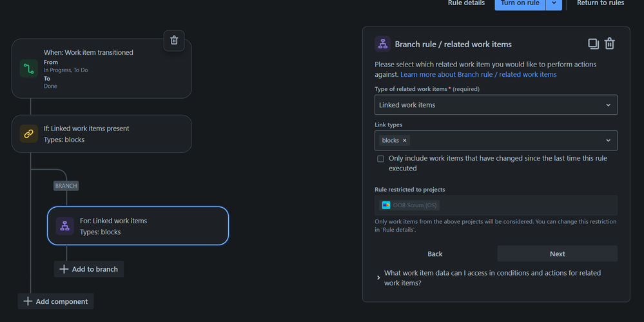The image size is (644, 322).
Task: Open the Rule details tab
Action: click(x=466, y=3)
